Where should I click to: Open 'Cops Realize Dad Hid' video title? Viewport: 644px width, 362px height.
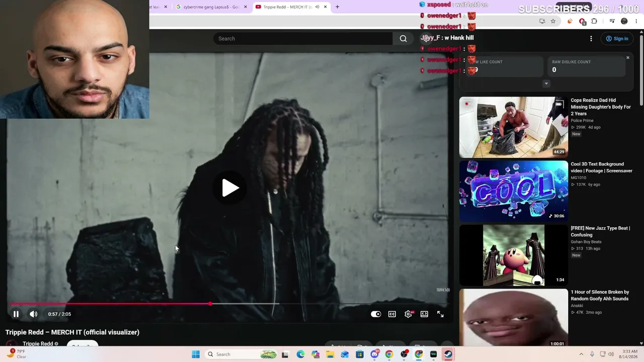pyautogui.click(x=601, y=107)
